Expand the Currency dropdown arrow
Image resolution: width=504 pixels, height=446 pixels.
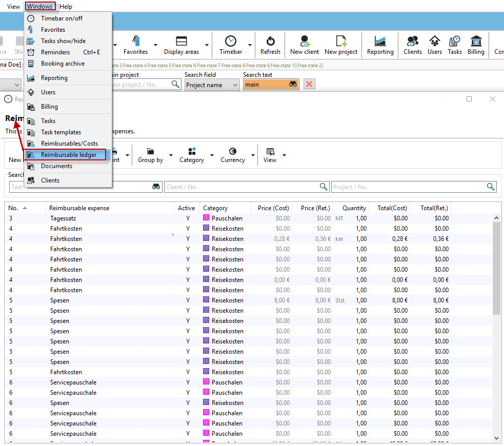coord(253,155)
